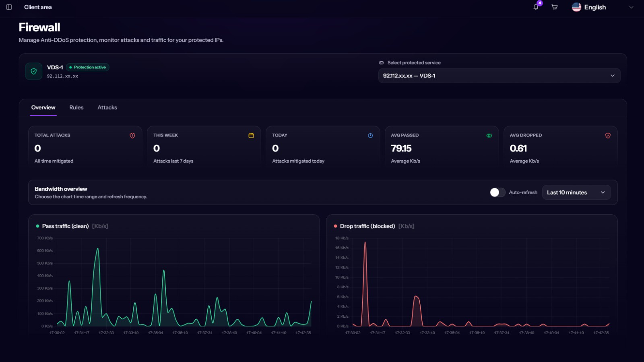The height and width of the screenshot is (362, 644).
Task: Open the shopping cart
Action: click(555, 7)
